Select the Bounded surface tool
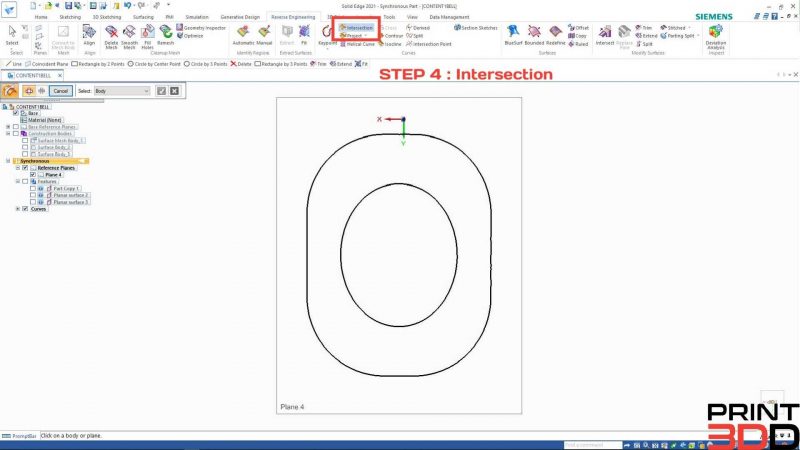 coord(534,36)
